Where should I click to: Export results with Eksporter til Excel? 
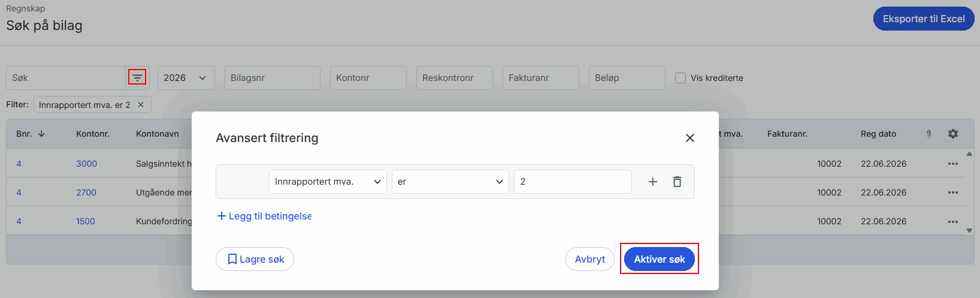[924, 19]
